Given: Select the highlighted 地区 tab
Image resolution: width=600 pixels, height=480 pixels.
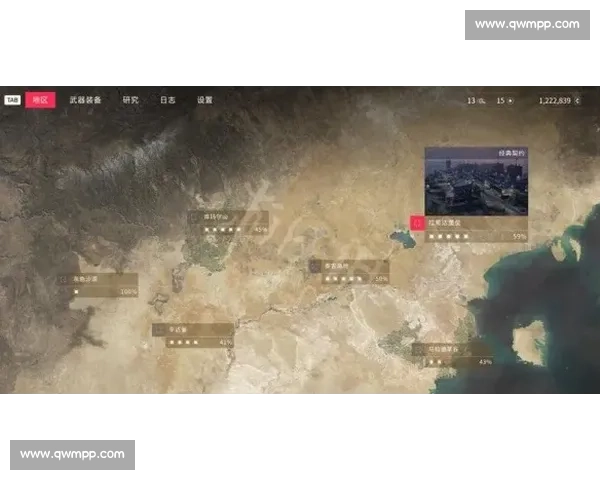Looking at the screenshot, I should click(x=40, y=100).
